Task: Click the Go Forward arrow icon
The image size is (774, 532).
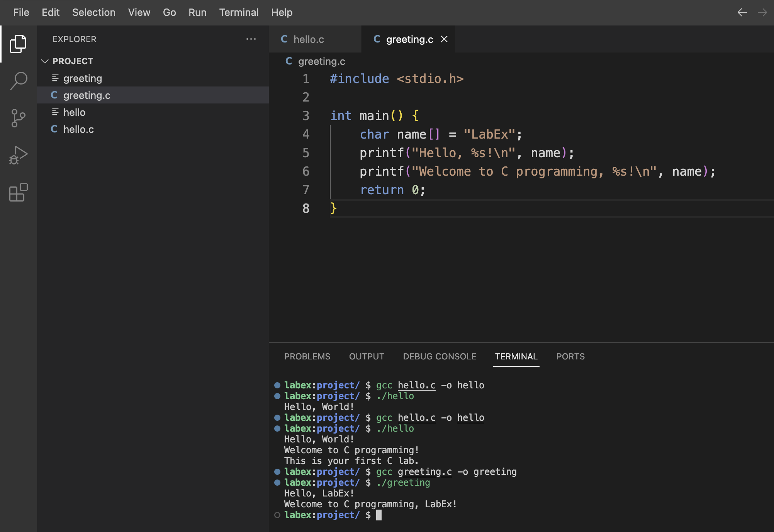Action: pos(762,12)
